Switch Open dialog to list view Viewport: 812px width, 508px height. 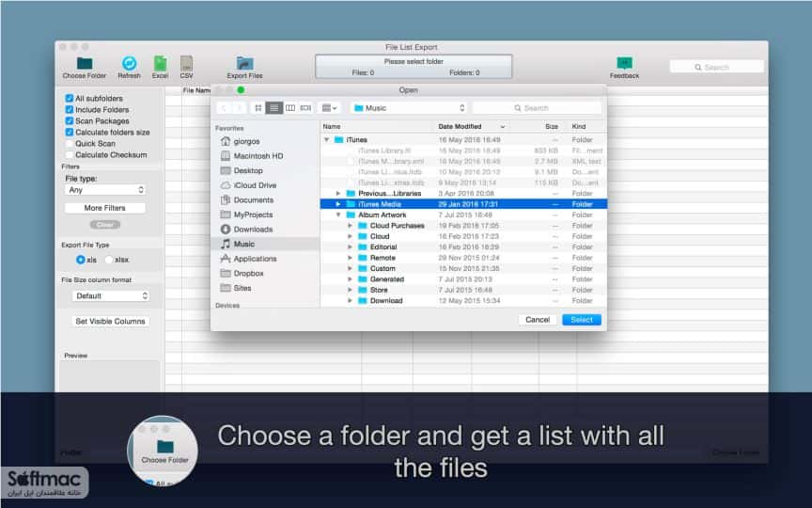(x=273, y=108)
